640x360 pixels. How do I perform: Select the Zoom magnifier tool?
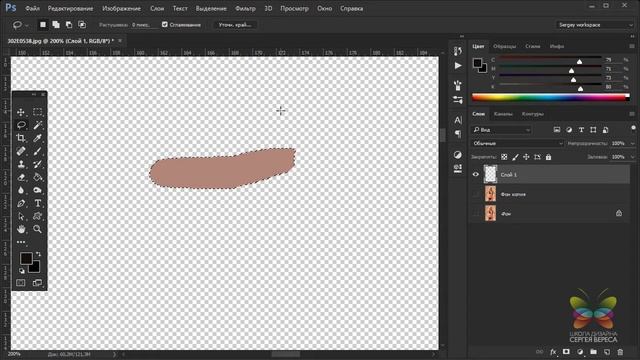click(x=37, y=229)
